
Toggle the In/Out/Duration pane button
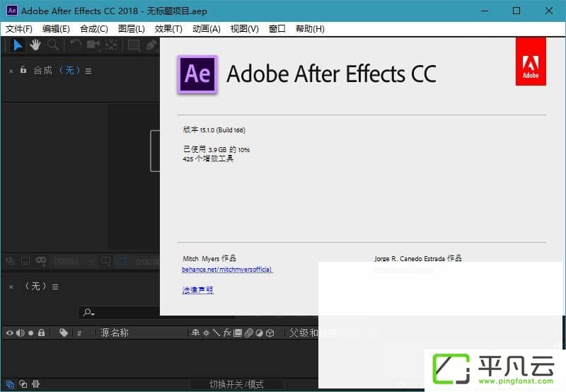pyautogui.click(x=36, y=384)
